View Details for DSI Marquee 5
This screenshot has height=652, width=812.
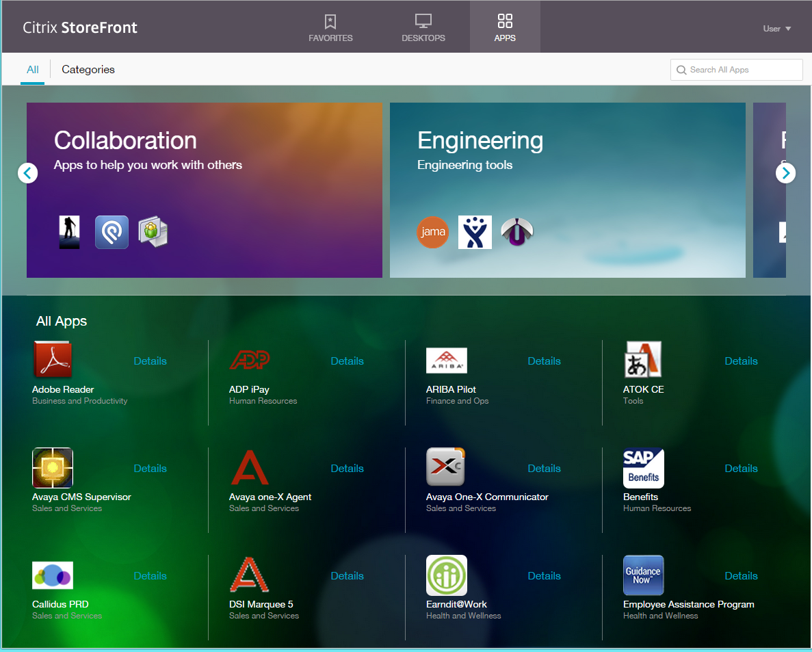(347, 576)
